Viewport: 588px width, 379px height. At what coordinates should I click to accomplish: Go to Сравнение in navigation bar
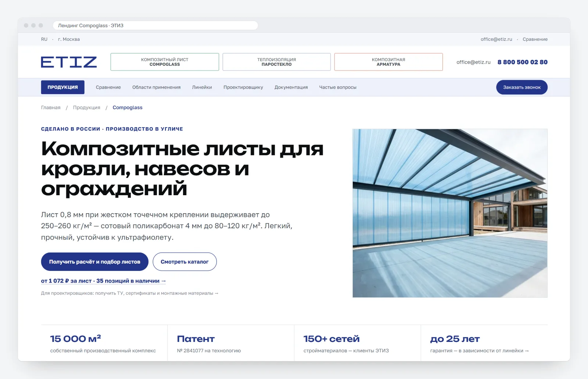pos(108,87)
